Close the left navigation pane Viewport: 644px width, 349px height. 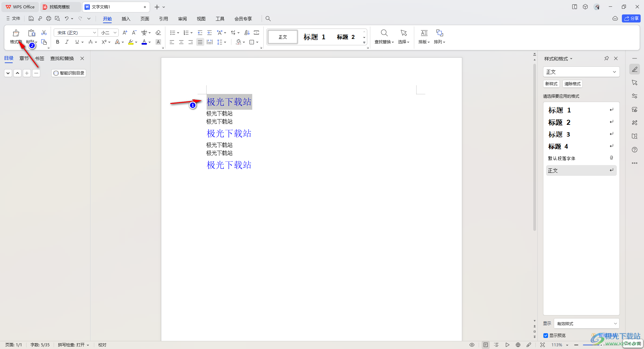82,58
